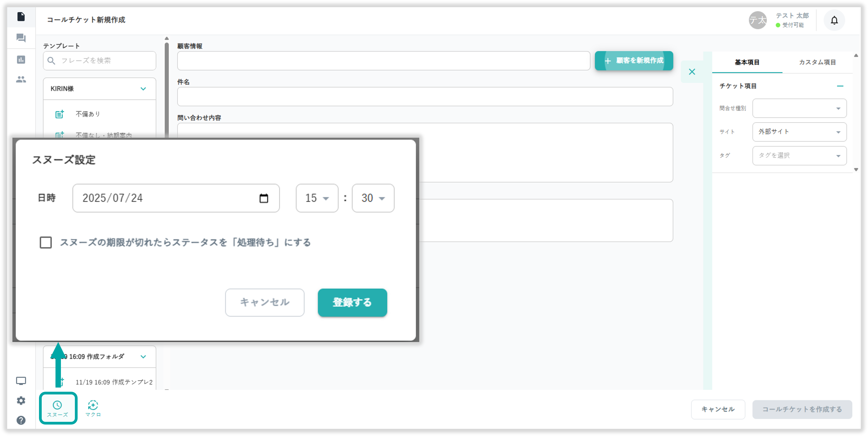Open the hour dropdown showing 15

click(317, 198)
